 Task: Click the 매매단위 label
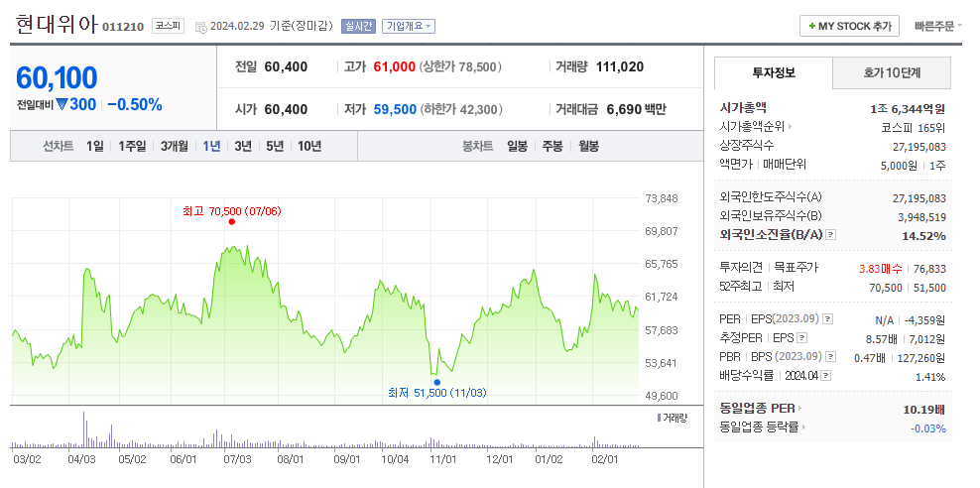[x=784, y=165]
